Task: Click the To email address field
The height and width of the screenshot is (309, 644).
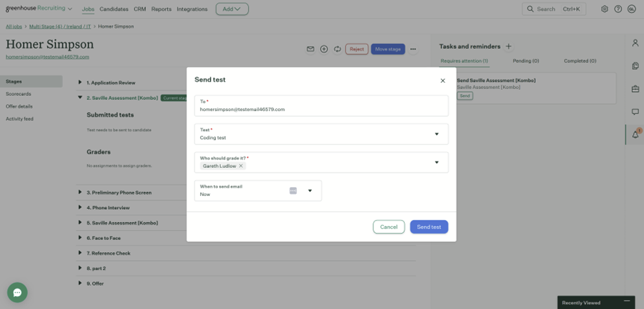Action: click(321, 109)
